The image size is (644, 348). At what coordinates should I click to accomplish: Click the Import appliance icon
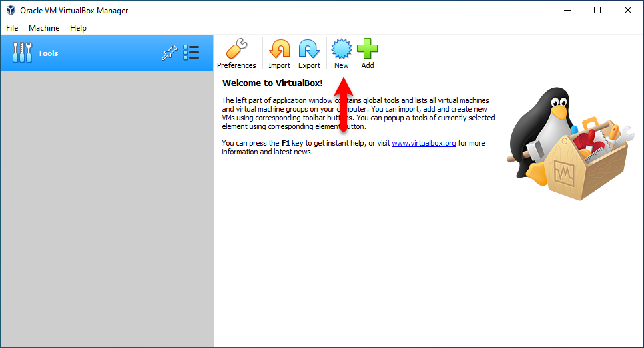pyautogui.click(x=279, y=49)
